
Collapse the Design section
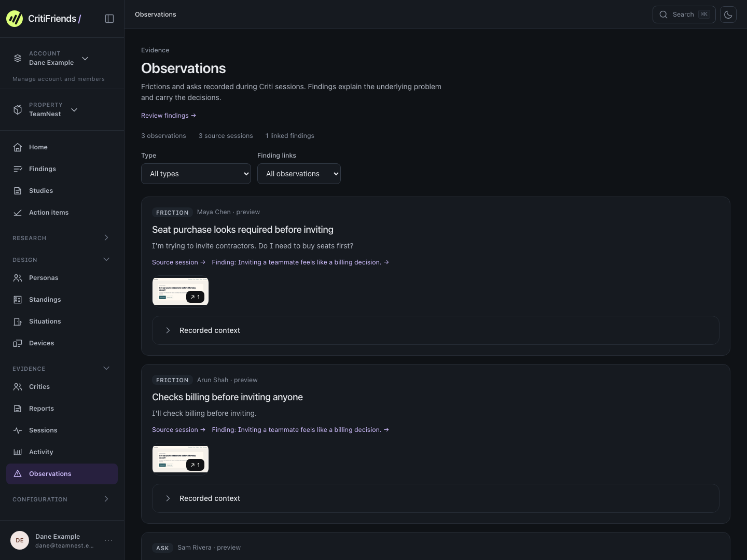coord(106,259)
